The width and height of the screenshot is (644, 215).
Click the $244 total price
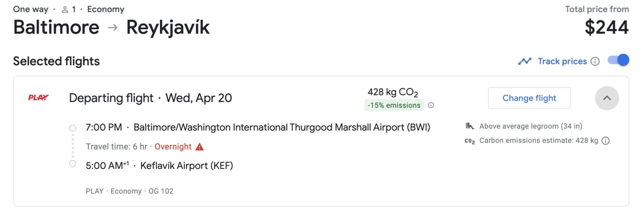click(x=607, y=28)
